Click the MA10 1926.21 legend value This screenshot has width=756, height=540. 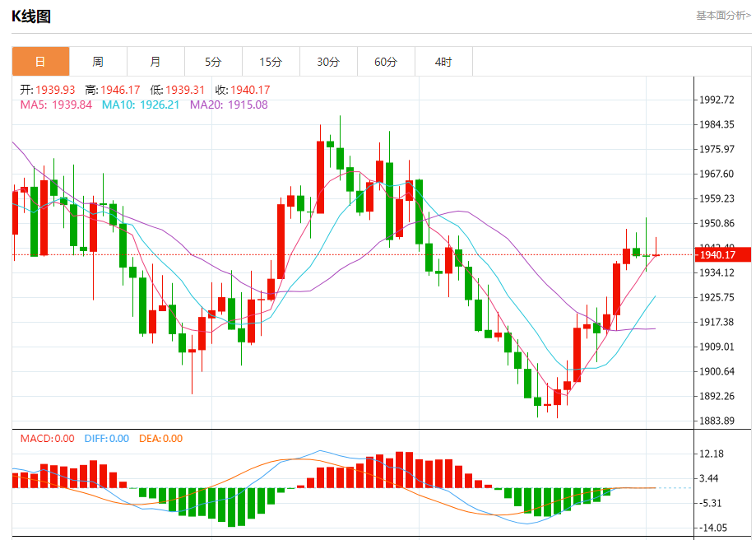pyautogui.click(x=141, y=105)
